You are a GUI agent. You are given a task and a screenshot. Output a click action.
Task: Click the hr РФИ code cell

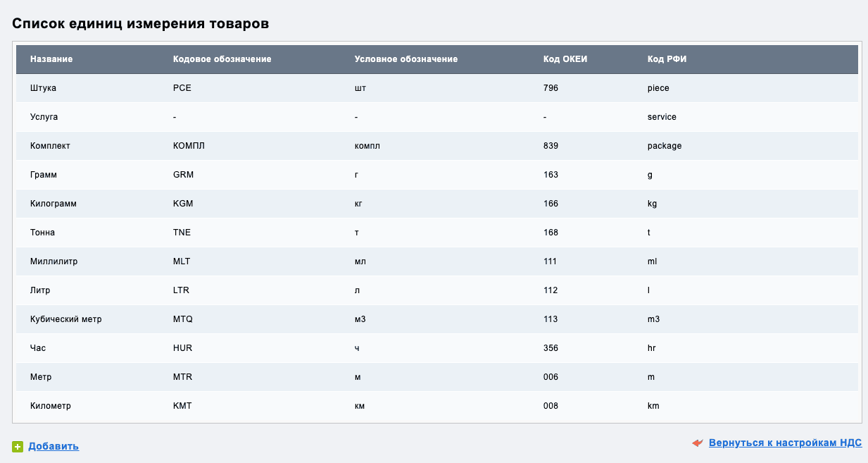(x=651, y=348)
